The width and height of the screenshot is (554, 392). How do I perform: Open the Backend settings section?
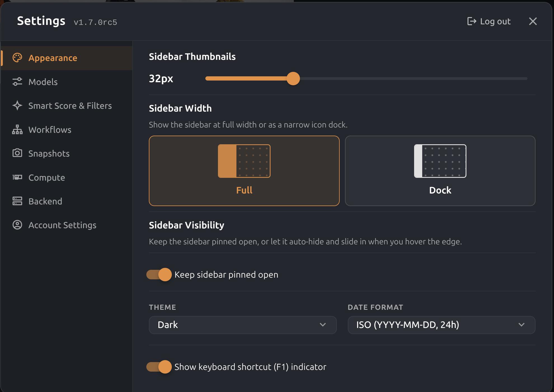67,201
